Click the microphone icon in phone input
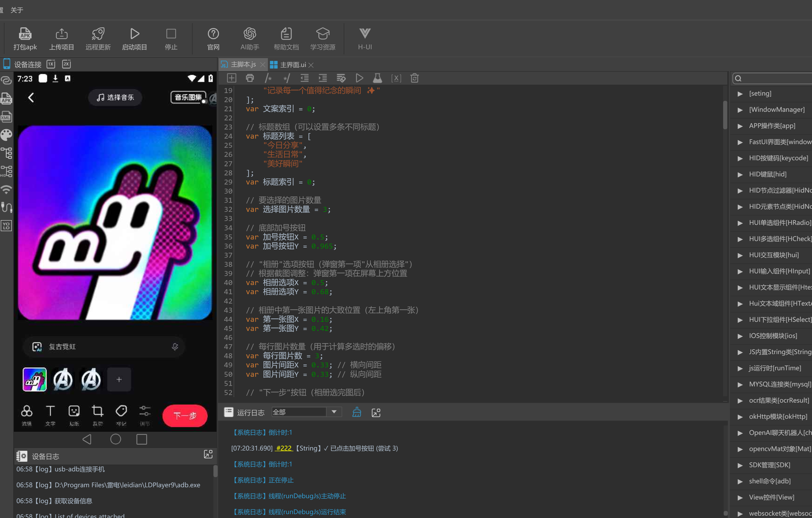Screen dimensions: 812x518 (175, 347)
